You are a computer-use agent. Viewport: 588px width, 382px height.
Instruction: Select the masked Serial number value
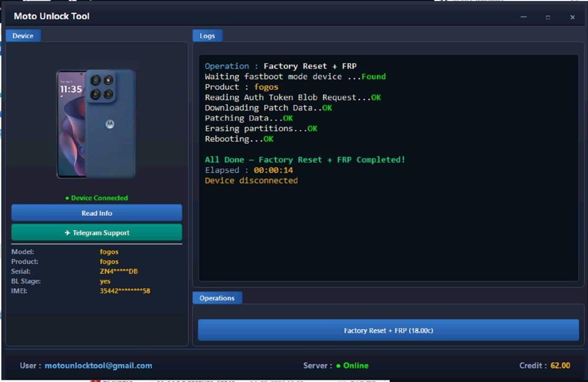click(119, 271)
